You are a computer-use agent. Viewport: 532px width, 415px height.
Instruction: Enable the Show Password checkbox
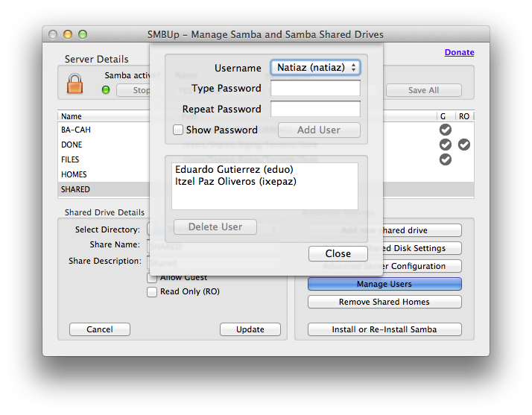(x=178, y=130)
